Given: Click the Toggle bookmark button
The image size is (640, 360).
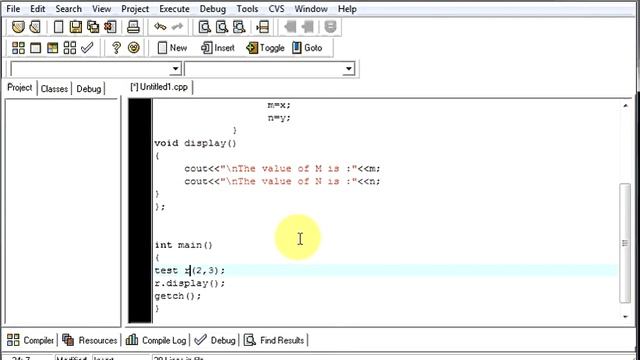Looking at the screenshot, I should [265, 48].
